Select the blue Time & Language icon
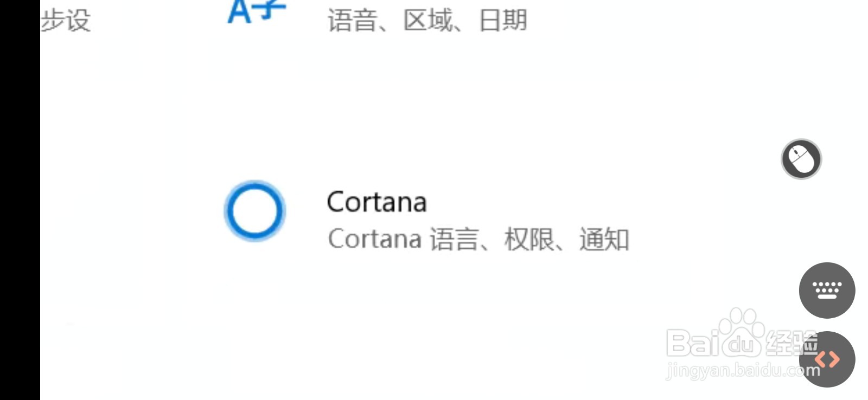868x400 pixels. (256, 12)
